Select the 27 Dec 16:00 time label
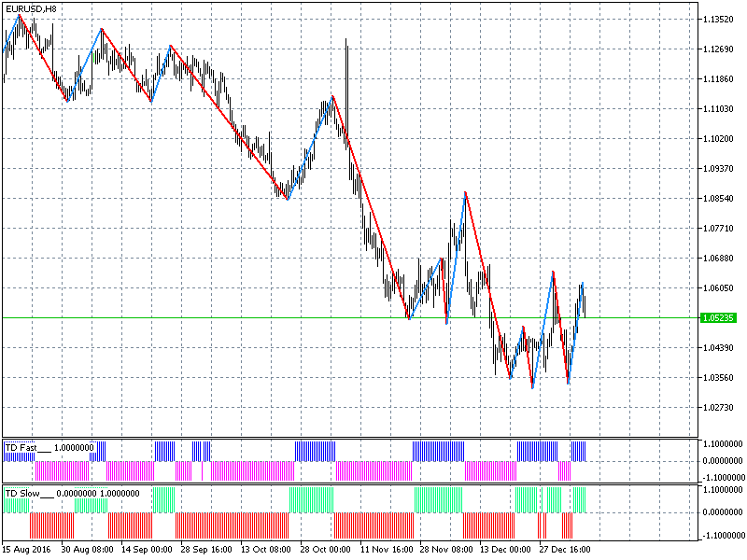This screenshot has width=747, height=560. pos(564,550)
